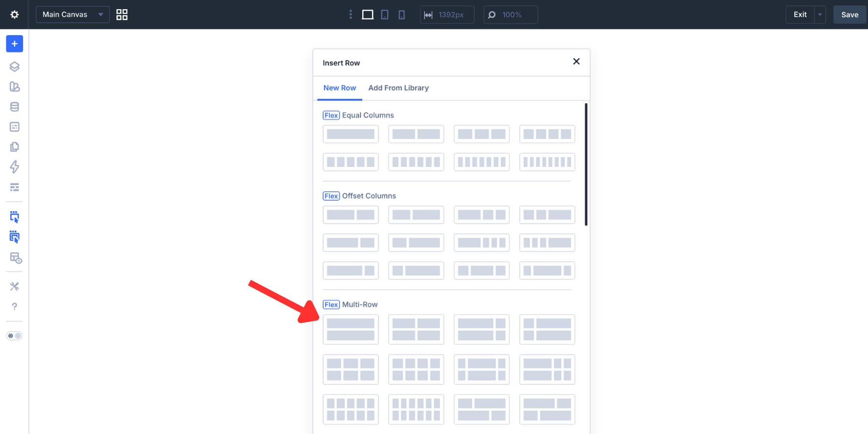
Task: Choose the two-column Equal Columns layout
Action: pyautogui.click(x=416, y=134)
